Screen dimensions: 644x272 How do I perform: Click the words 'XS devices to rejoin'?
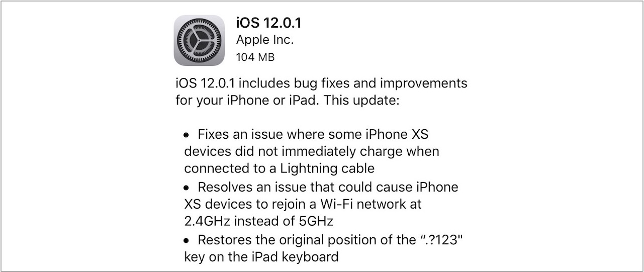tap(245, 204)
